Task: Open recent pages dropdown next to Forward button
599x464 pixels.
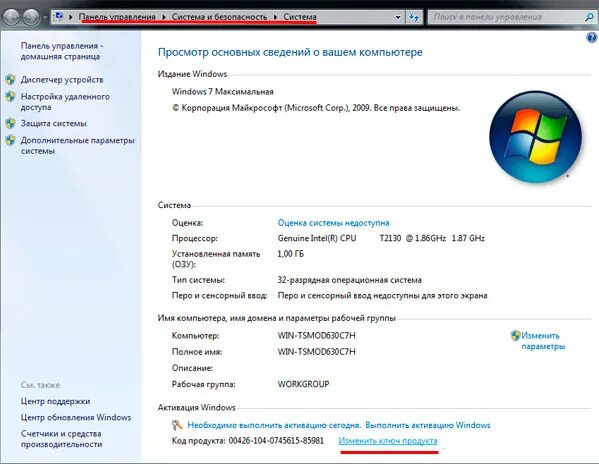Action: pos(45,17)
